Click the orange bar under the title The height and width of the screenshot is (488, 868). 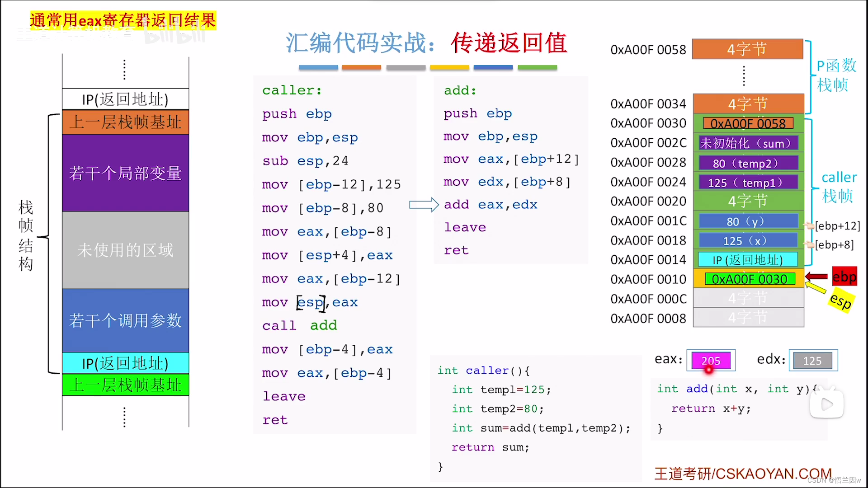[x=361, y=68]
